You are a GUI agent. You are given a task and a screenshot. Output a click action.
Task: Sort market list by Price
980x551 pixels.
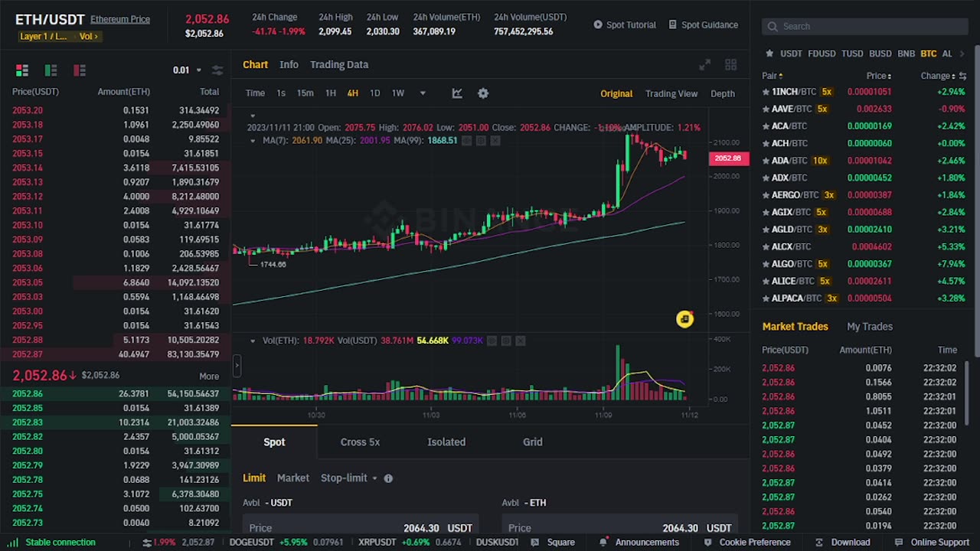pos(879,76)
